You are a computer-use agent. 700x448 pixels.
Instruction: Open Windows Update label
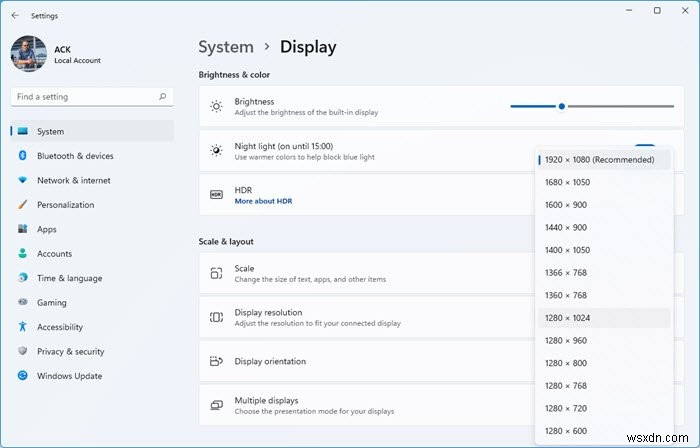(x=70, y=376)
